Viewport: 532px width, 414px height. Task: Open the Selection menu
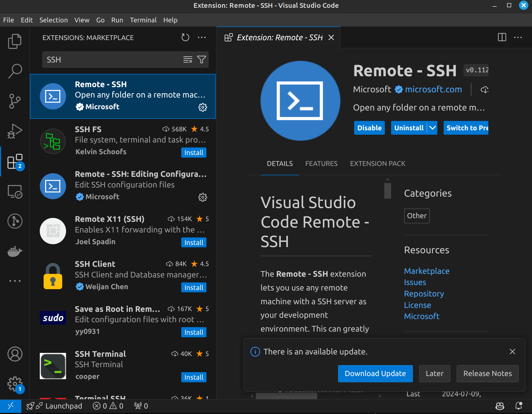pos(54,20)
